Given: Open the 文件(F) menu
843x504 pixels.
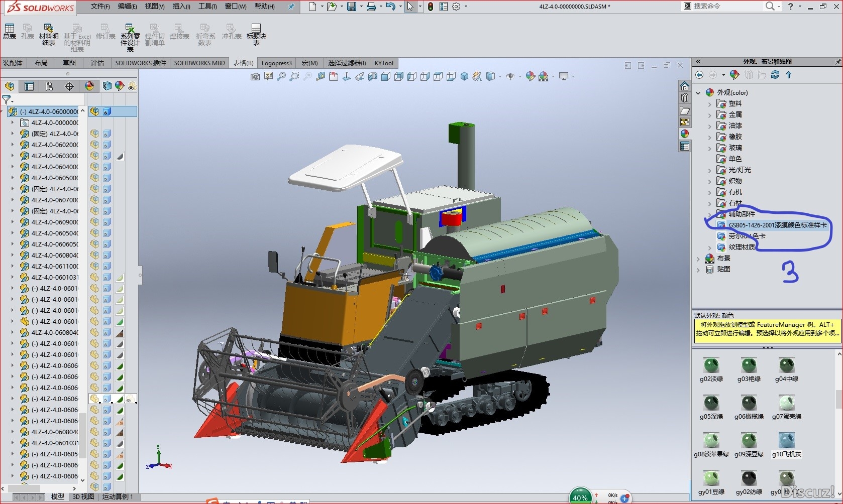Looking at the screenshot, I should 100,7.
